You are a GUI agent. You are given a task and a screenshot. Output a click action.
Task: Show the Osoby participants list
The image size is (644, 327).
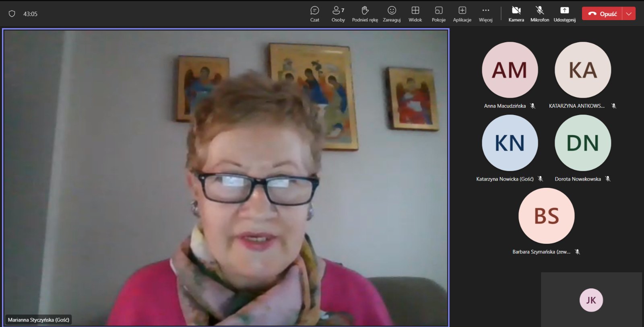(x=338, y=14)
